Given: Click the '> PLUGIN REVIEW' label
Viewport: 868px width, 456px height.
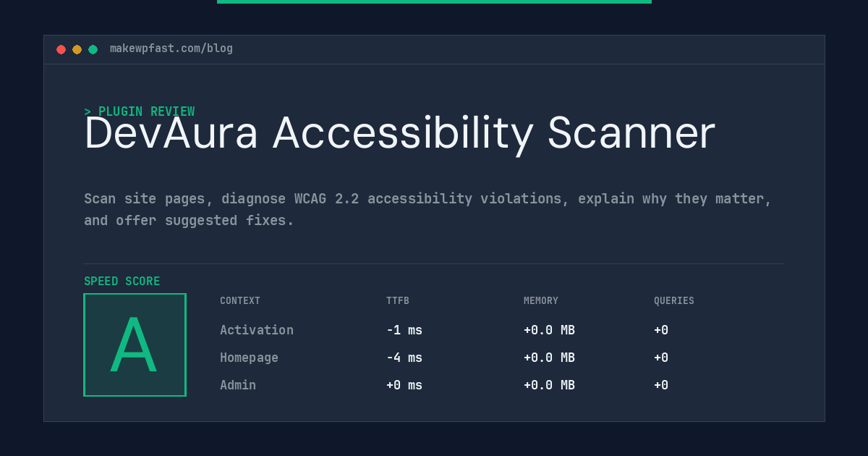Looking at the screenshot, I should tap(140, 111).
